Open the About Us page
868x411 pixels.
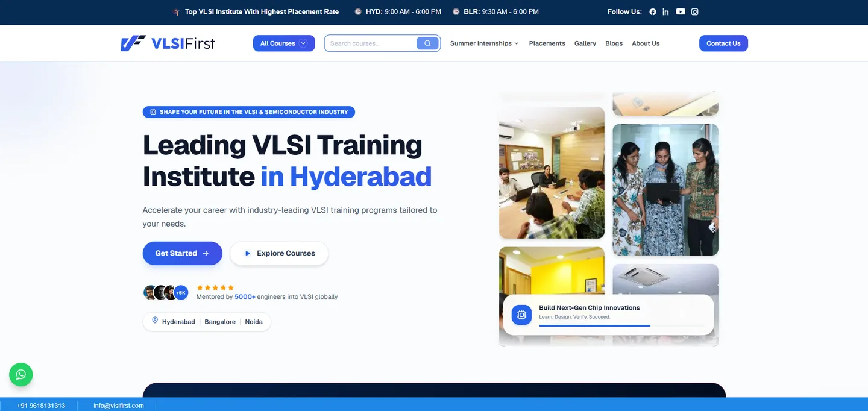tap(646, 43)
